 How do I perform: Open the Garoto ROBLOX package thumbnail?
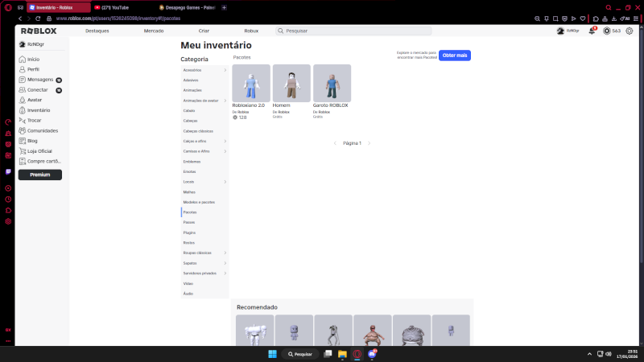[332, 84]
